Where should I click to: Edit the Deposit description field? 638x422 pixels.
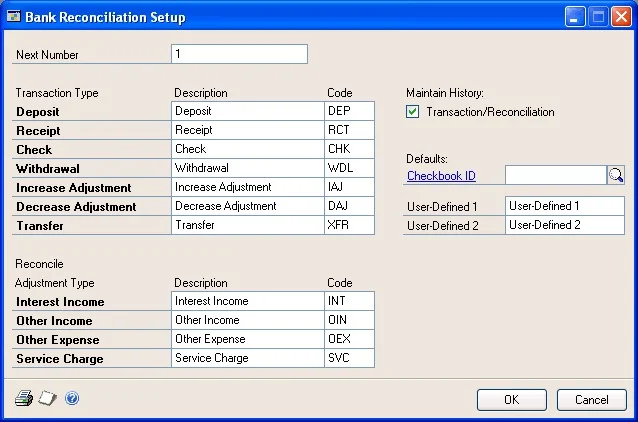pyautogui.click(x=248, y=111)
